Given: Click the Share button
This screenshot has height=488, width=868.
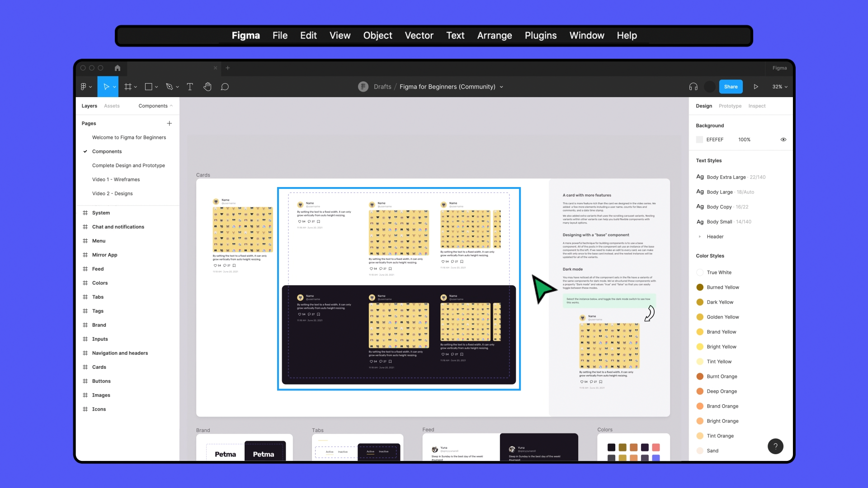Looking at the screenshot, I should tap(731, 87).
